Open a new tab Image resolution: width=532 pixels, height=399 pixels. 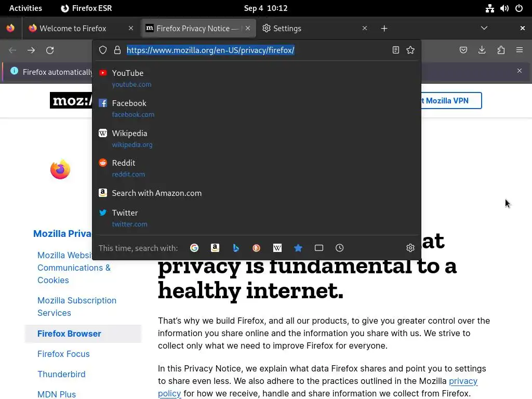point(384,29)
